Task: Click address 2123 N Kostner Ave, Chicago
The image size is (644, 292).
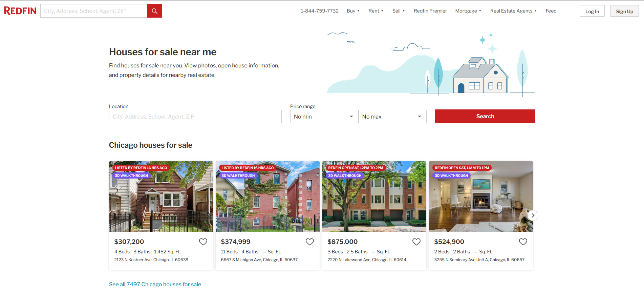Action: [x=151, y=260]
